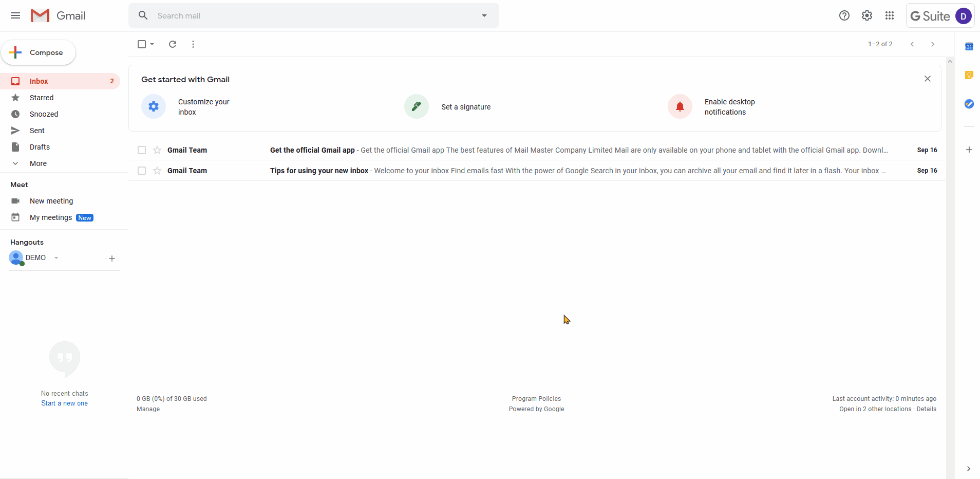Refresh the inbox
Viewport: 980px width, 479px height.
[x=173, y=44]
